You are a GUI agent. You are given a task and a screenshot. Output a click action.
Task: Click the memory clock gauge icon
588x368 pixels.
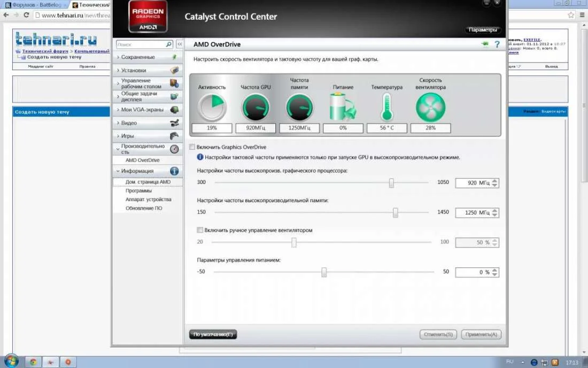pyautogui.click(x=299, y=108)
